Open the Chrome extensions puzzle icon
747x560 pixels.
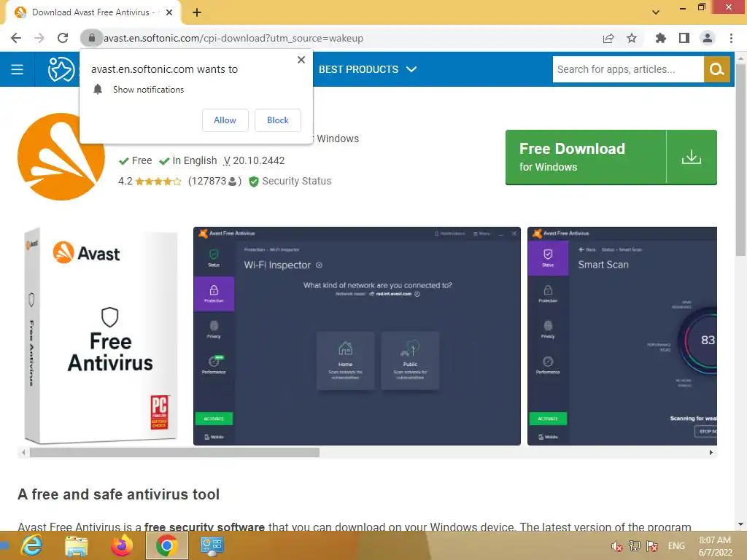click(661, 38)
